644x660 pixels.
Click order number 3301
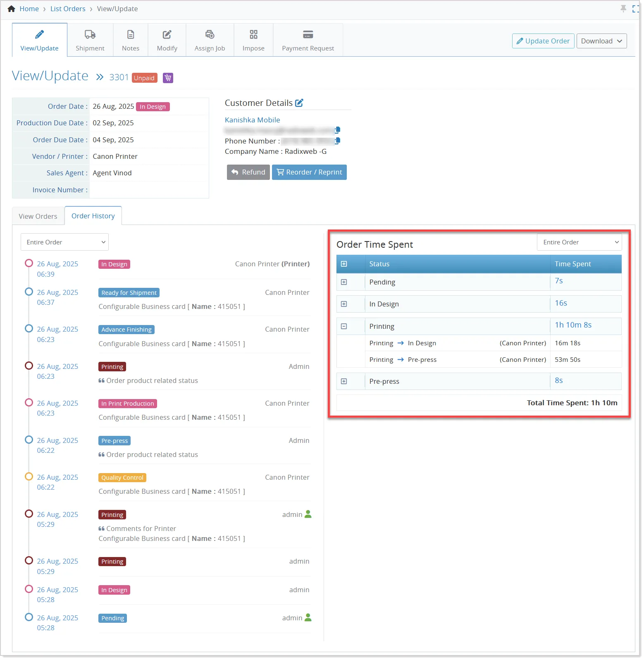[119, 77]
